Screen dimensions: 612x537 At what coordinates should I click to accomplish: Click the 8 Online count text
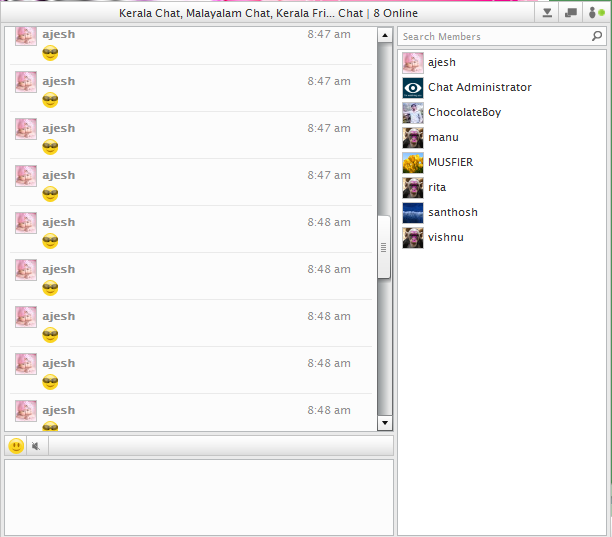[x=395, y=13]
